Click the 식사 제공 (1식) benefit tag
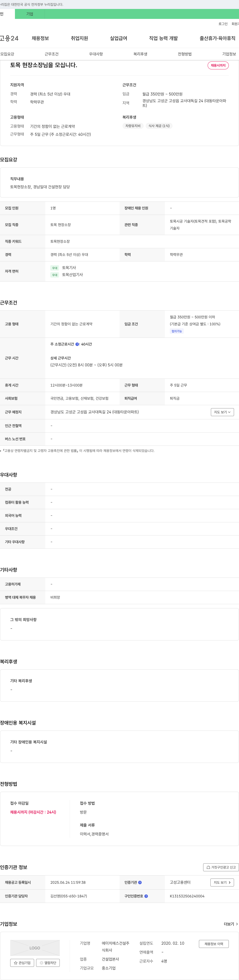 coord(159,126)
